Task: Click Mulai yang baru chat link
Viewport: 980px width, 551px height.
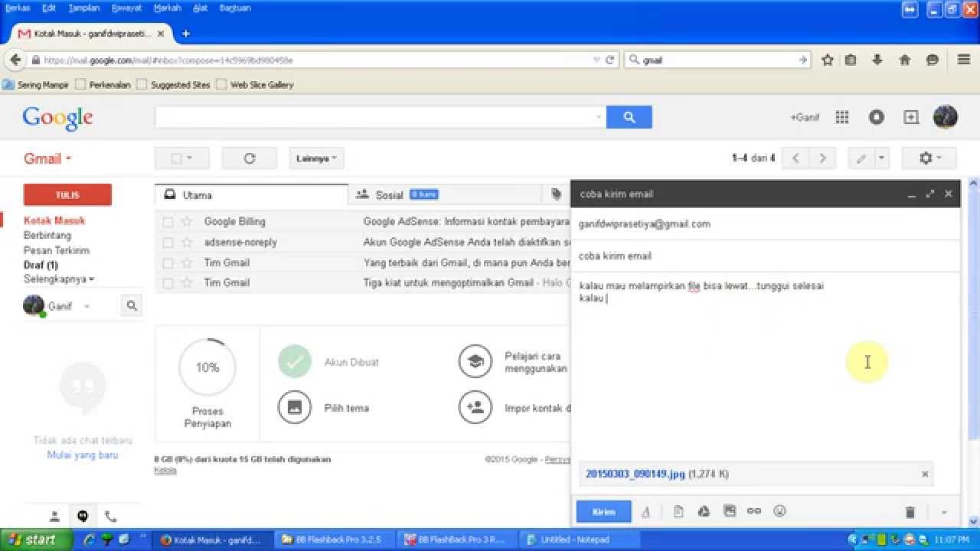Action: (x=83, y=455)
